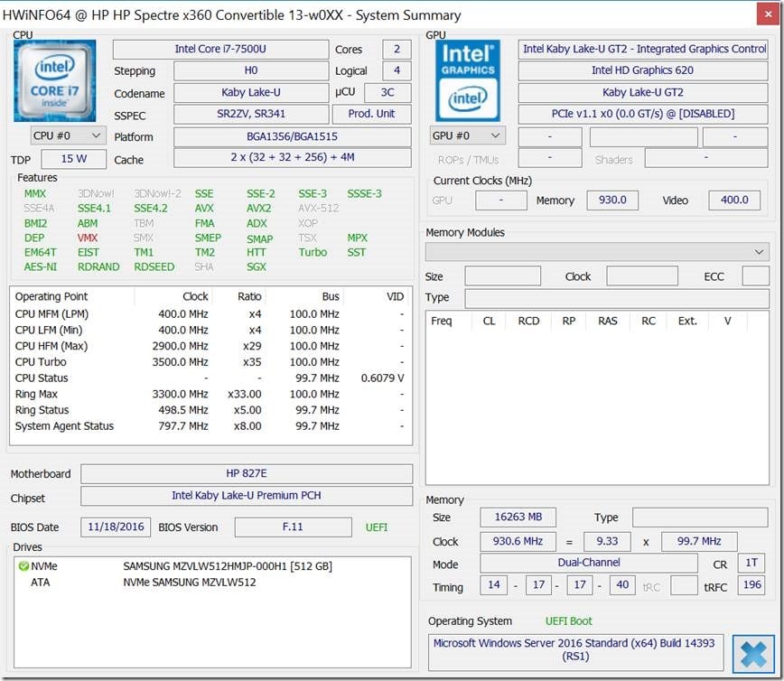Image resolution: width=784 pixels, height=681 pixels.
Task: Click the Memory Mode field "Dual-Channel"
Action: [589, 563]
